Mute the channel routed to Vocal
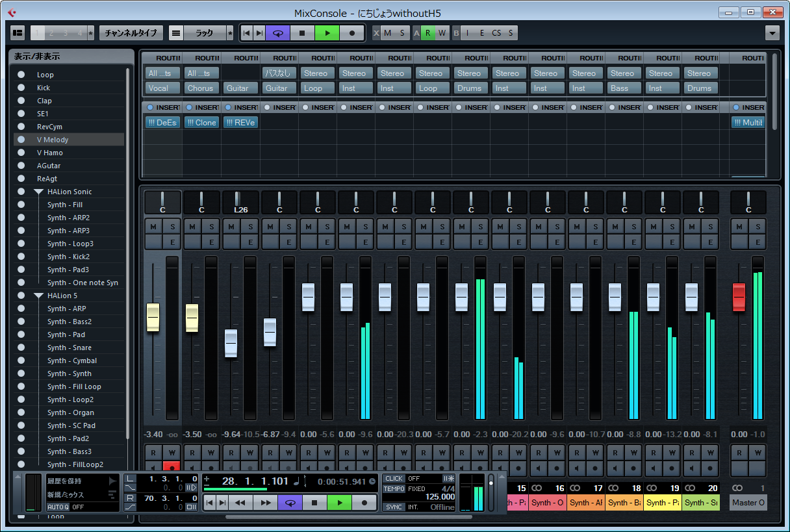The height and width of the screenshot is (532, 790). 154,227
